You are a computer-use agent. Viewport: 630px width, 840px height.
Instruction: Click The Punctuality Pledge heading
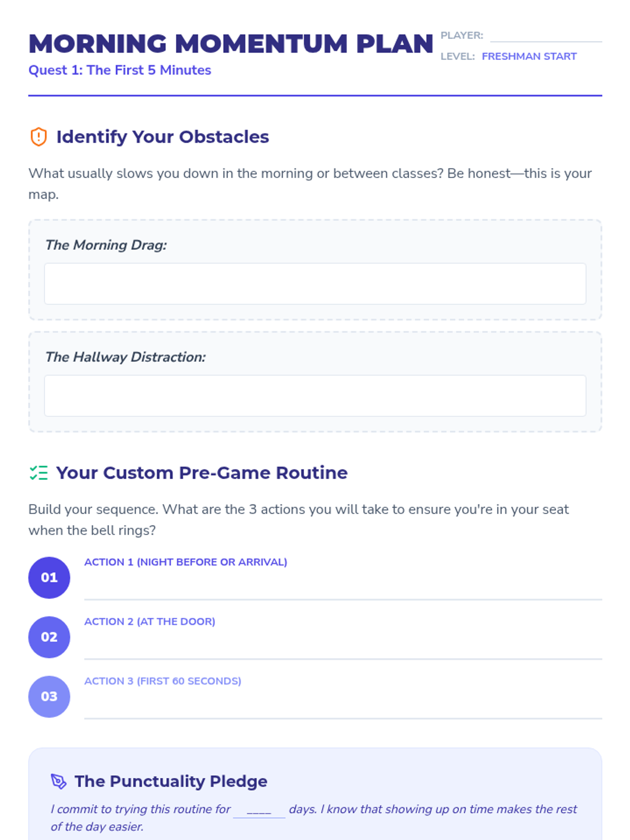click(x=171, y=781)
